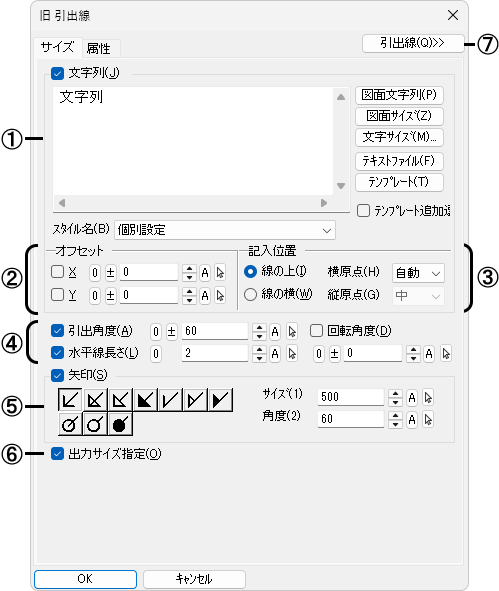The image size is (499, 591).
Task: Click the cursor pick icon for arrow size
Action: (x=428, y=398)
